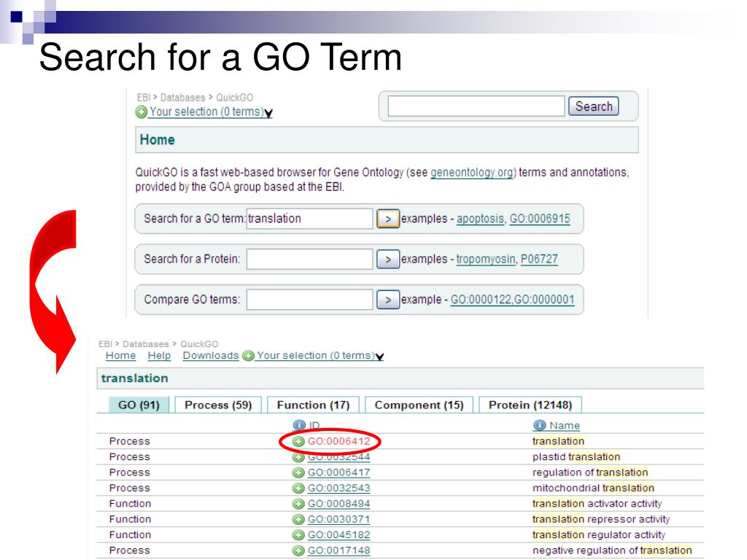Open the GO:0006412 term link
Image resolution: width=747 pixels, height=560 pixels.
(338, 441)
